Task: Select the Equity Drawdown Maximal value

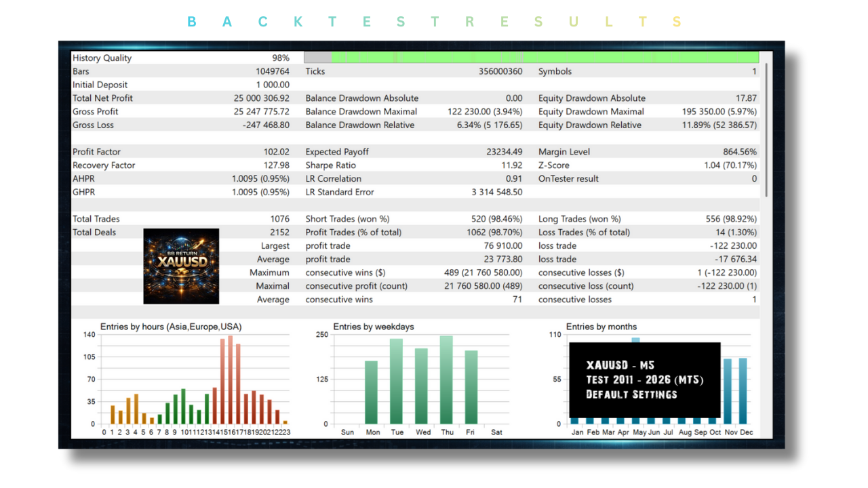Action: [719, 112]
